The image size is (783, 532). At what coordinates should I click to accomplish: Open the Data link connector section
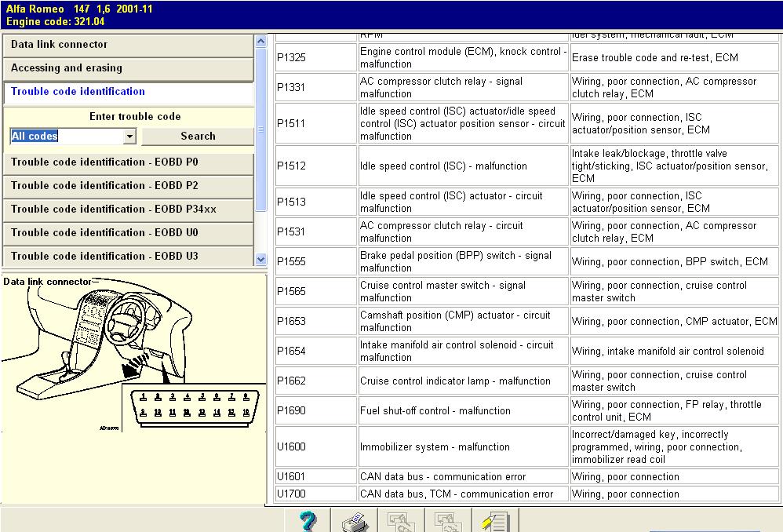pos(129,45)
